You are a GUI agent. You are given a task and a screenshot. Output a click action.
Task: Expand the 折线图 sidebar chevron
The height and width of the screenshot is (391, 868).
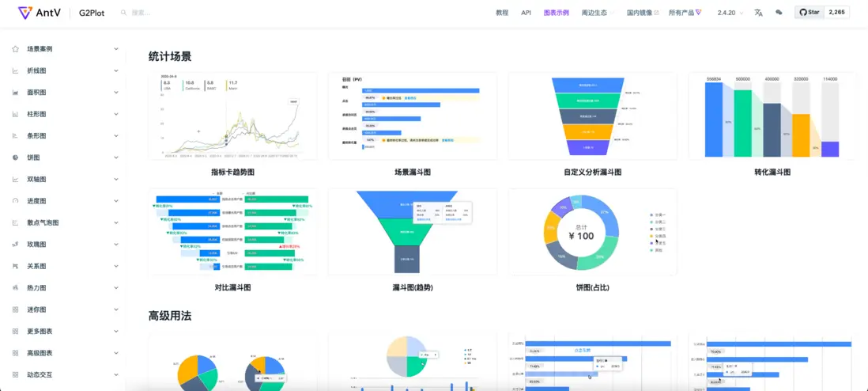[x=116, y=70]
